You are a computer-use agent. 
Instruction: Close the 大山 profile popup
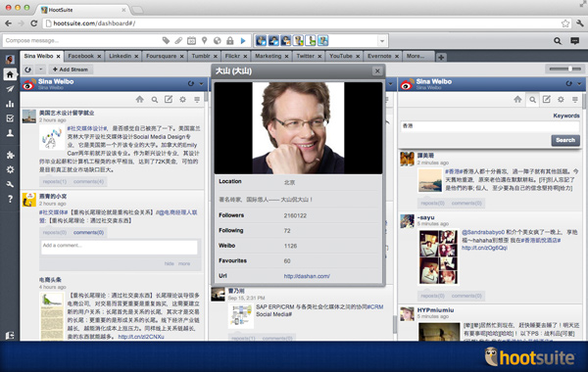pos(377,70)
